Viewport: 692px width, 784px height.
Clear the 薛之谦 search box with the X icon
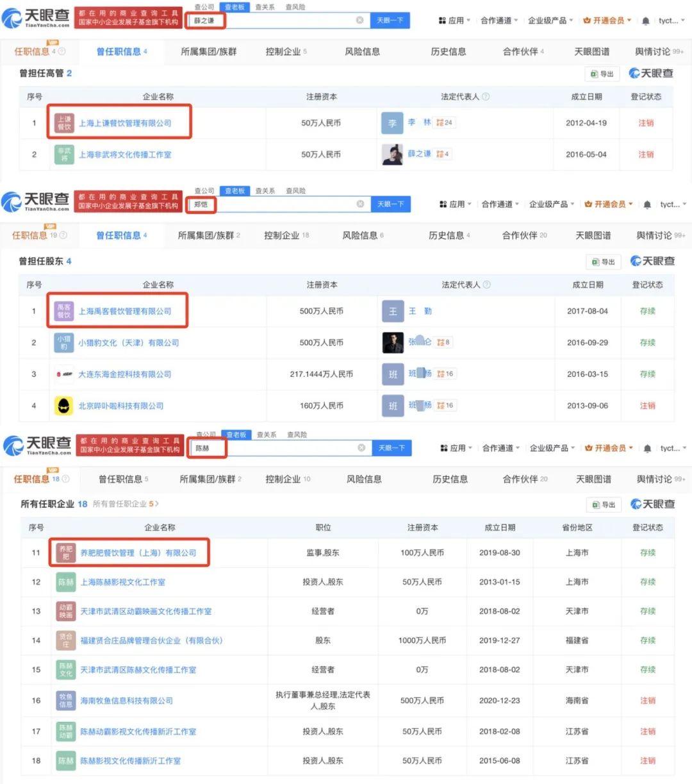[359, 21]
